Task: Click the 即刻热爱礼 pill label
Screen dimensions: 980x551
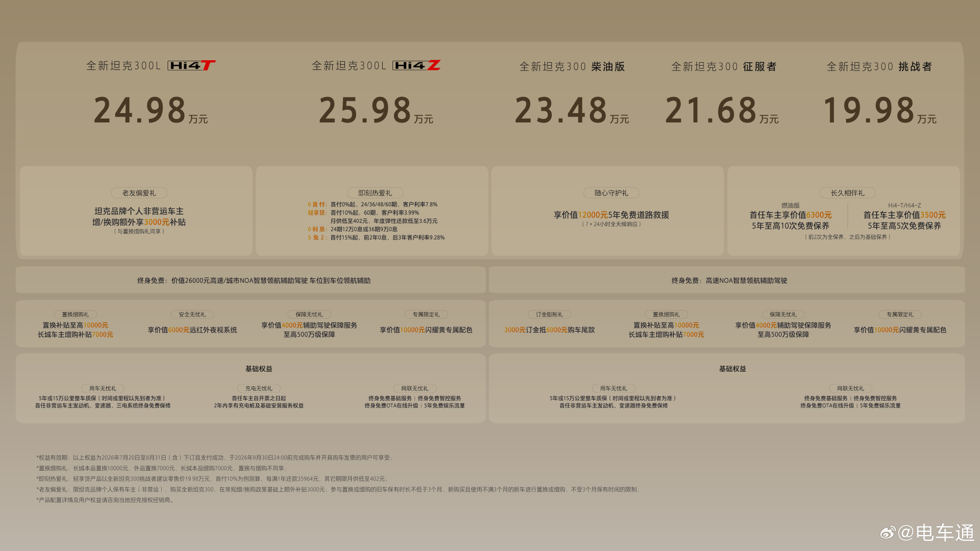Action: click(x=375, y=193)
